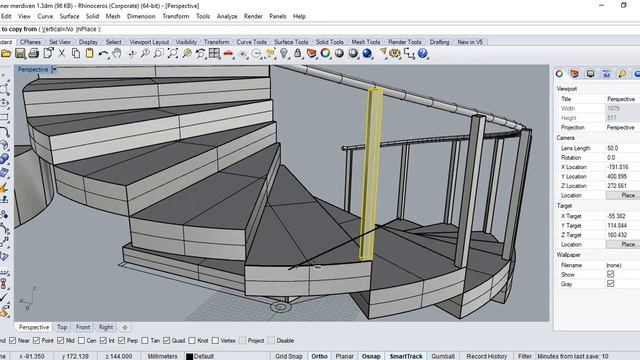The image size is (640, 360).
Task: Click the Cut scissors icon
Action: tap(62, 53)
